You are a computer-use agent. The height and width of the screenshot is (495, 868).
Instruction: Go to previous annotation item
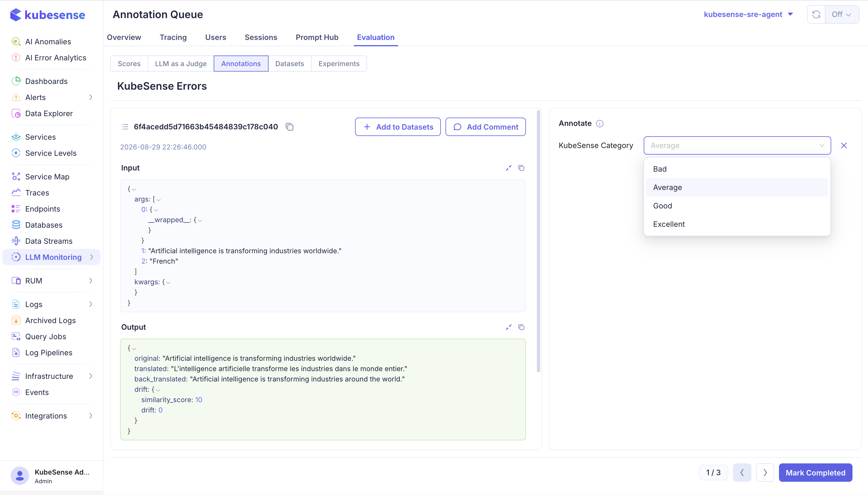click(x=742, y=473)
